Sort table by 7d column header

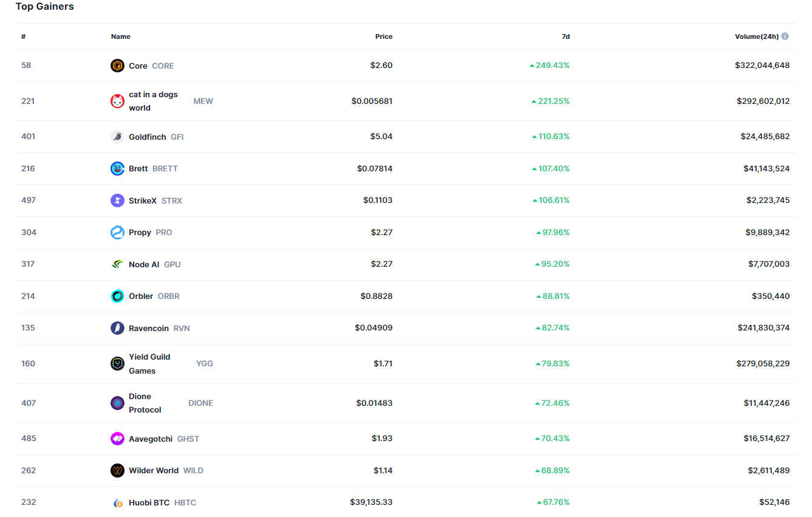(565, 36)
